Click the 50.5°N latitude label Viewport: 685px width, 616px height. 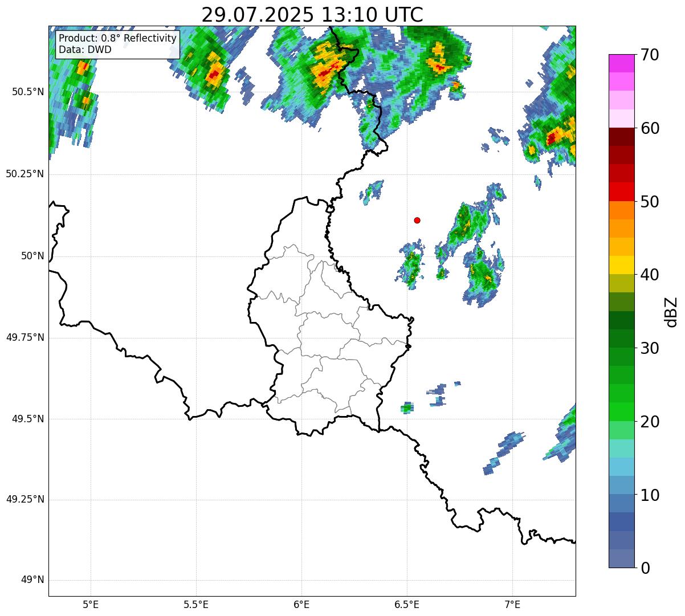[27, 92]
